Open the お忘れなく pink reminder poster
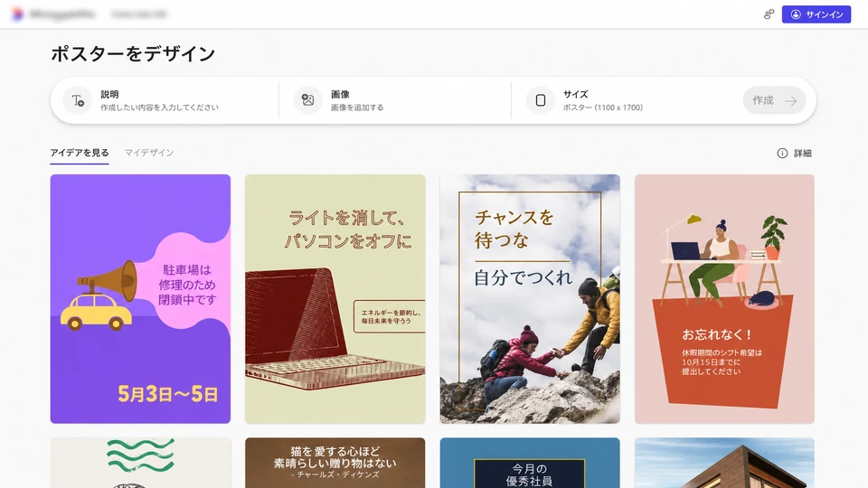This screenshot has height=488, width=868. pyautogui.click(x=724, y=299)
